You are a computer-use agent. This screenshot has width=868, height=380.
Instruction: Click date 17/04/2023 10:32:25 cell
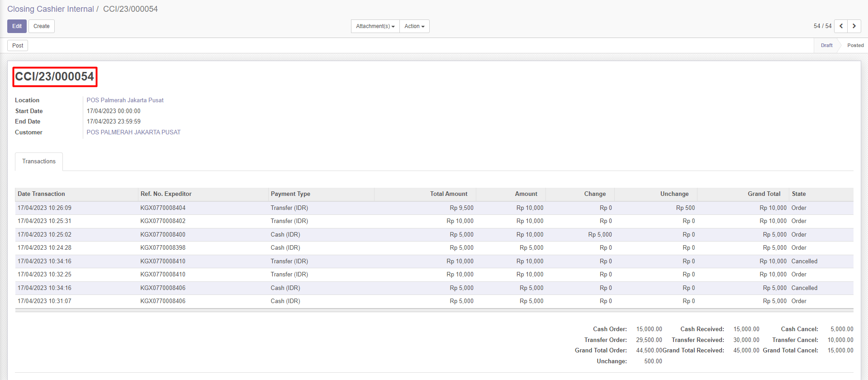tap(44, 275)
